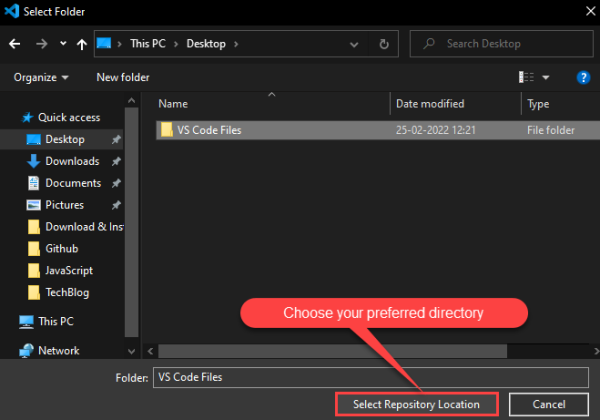The image size is (600, 420).
Task: Select the VS Code Files folder
Action: [x=378, y=130]
